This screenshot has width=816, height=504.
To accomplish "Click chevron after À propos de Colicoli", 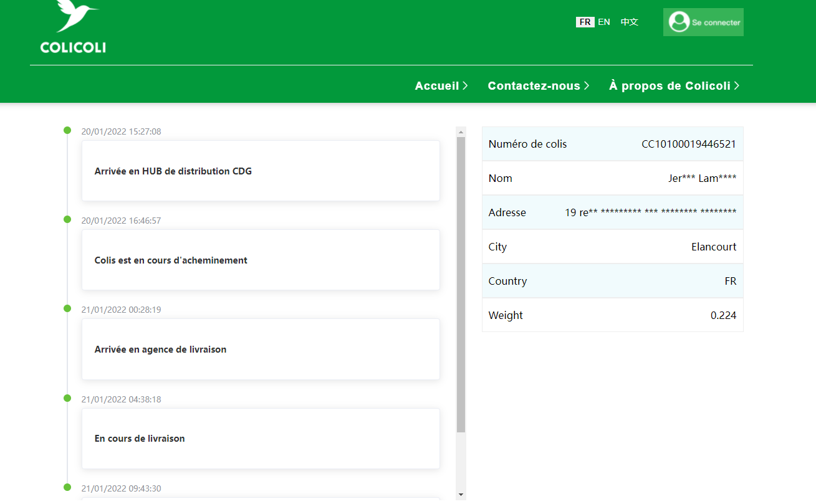I will [x=736, y=86].
